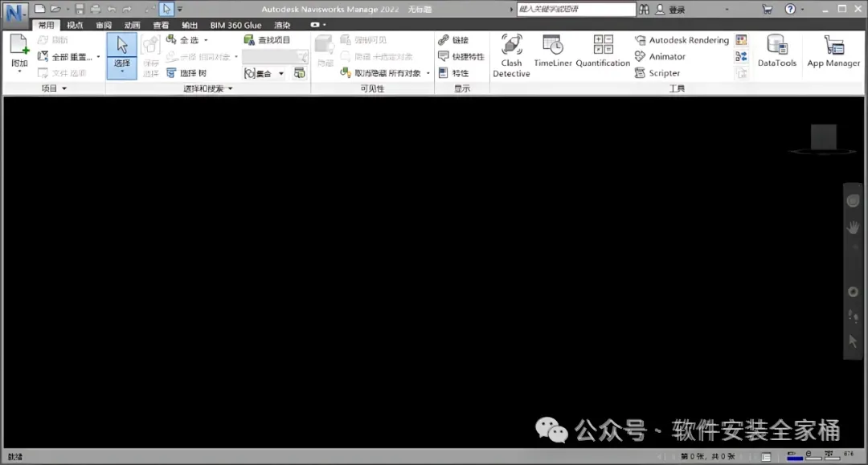
Task: Toggle the 链接 links display
Action: point(454,40)
